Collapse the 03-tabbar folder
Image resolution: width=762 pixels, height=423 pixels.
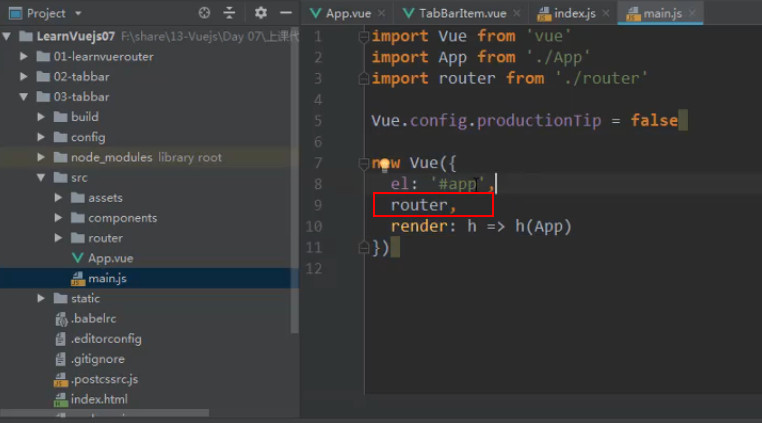click(23, 97)
